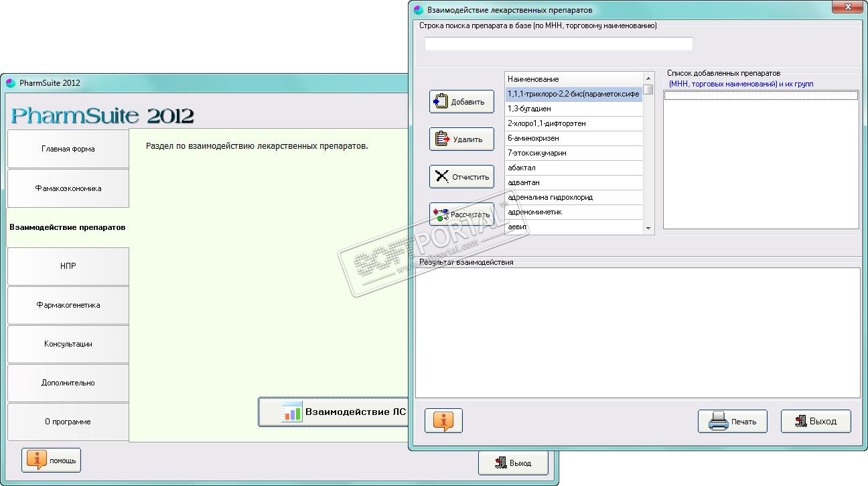Open the Консультации tab
This screenshot has height=486, width=868.
pos(68,344)
